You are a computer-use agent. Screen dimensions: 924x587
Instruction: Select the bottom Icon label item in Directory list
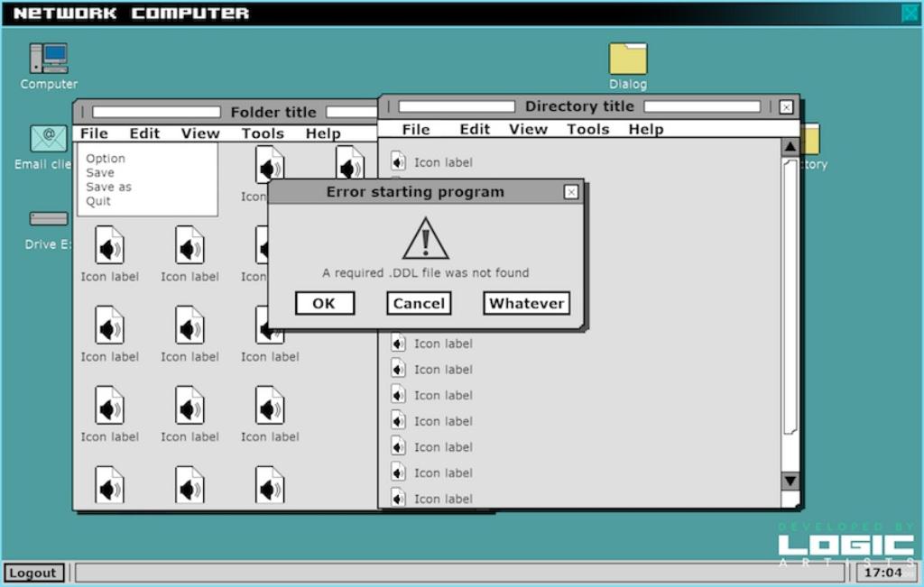[x=431, y=498]
